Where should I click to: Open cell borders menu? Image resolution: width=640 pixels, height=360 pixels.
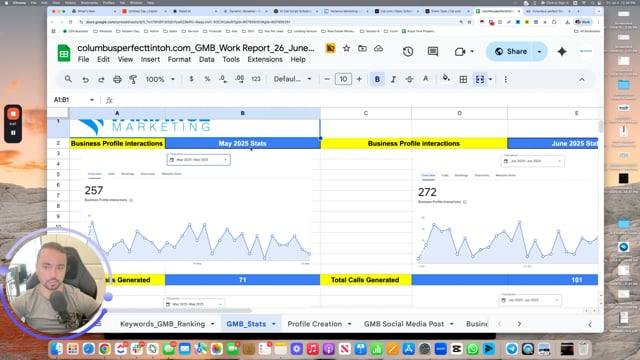pyautogui.click(x=463, y=80)
